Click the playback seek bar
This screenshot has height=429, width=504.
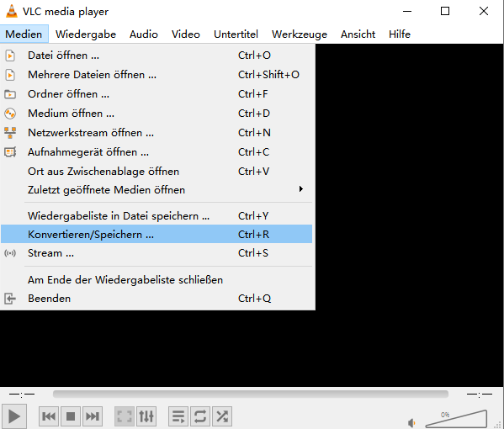(251, 394)
